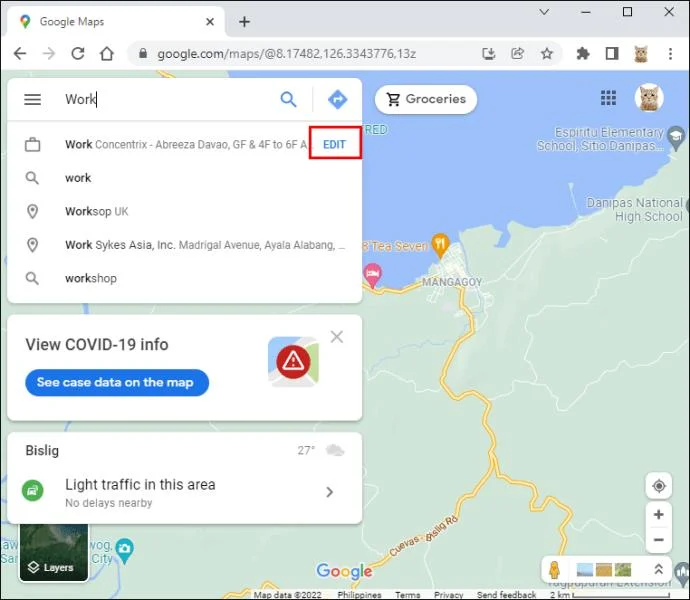Image resolution: width=690 pixels, height=600 pixels.
Task: Click See case data on the map
Action: 117,382
